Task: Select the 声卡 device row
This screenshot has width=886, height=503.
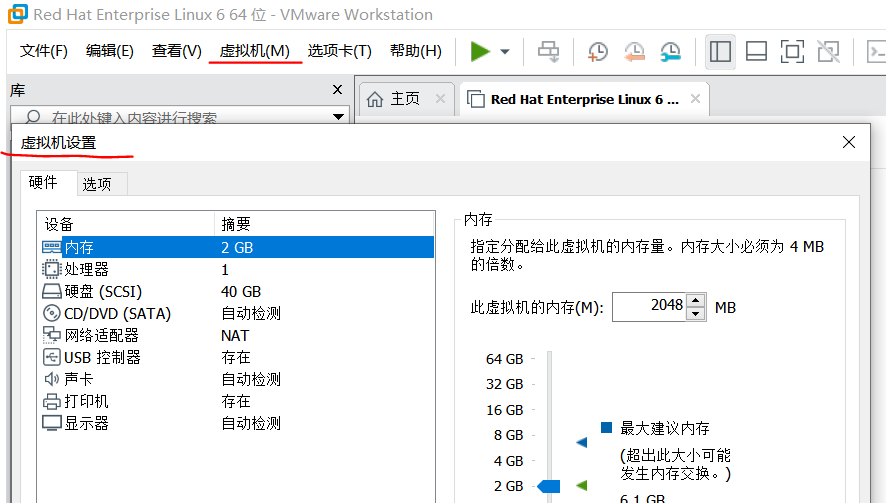Action: (x=237, y=379)
